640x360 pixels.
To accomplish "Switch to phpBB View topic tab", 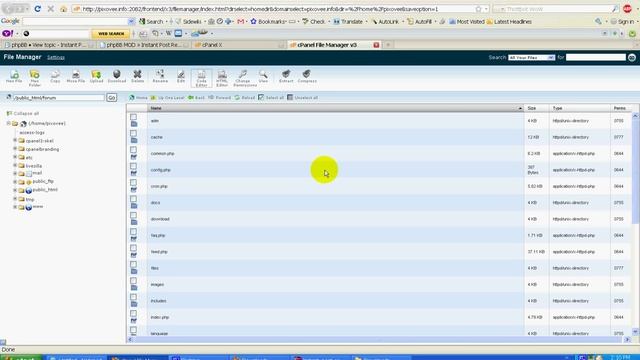I will click(x=48, y=45).
